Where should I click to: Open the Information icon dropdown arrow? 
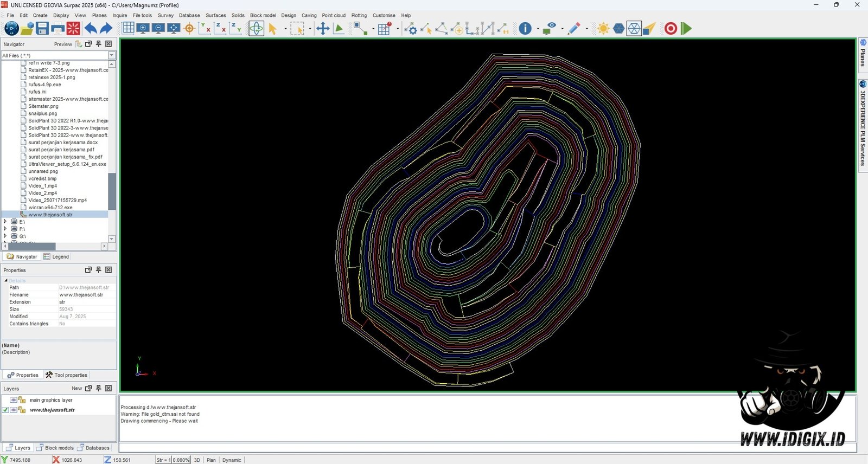[x=538, y=28]
